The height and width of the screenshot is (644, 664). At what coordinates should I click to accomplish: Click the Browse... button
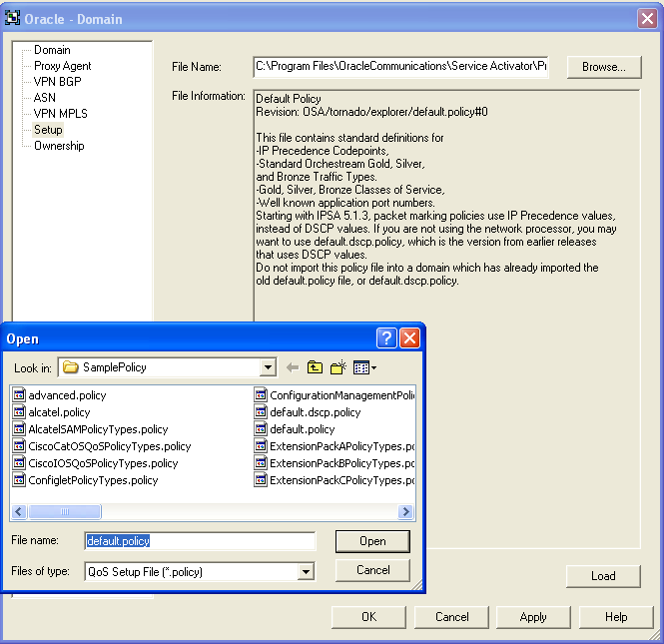tap(604, 67)
